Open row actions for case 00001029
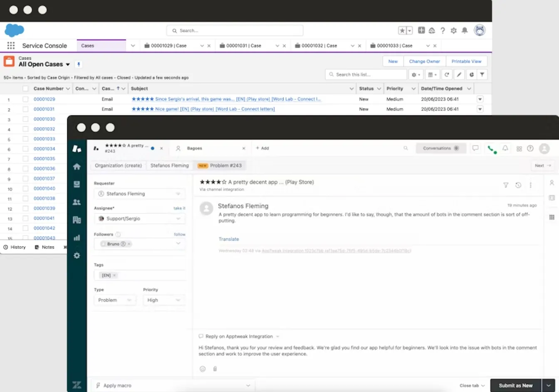The height and width of the screenshot is (392, 559). [480, 99]
